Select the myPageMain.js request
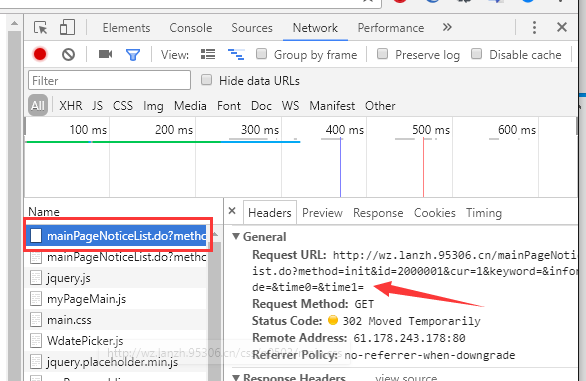Viewport: 586px width, 381px height. 117,299
